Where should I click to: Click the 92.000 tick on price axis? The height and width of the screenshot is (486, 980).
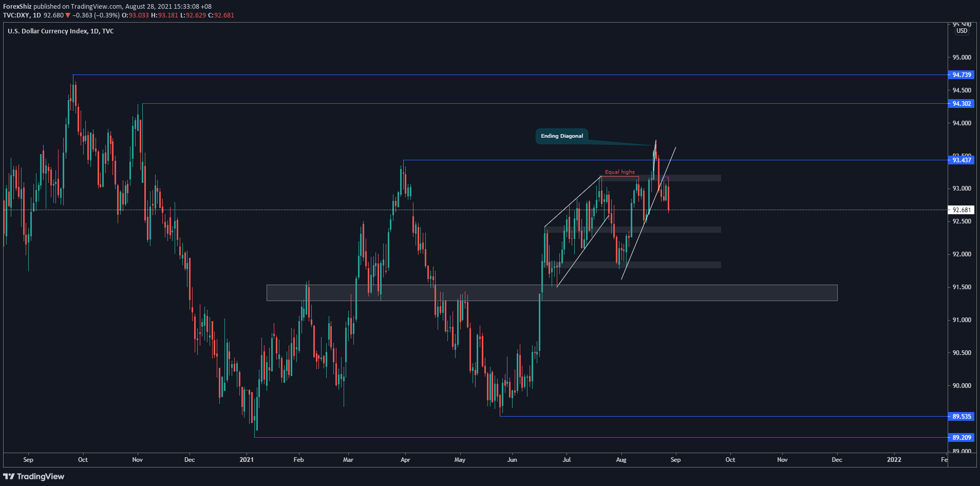[962, 254]
